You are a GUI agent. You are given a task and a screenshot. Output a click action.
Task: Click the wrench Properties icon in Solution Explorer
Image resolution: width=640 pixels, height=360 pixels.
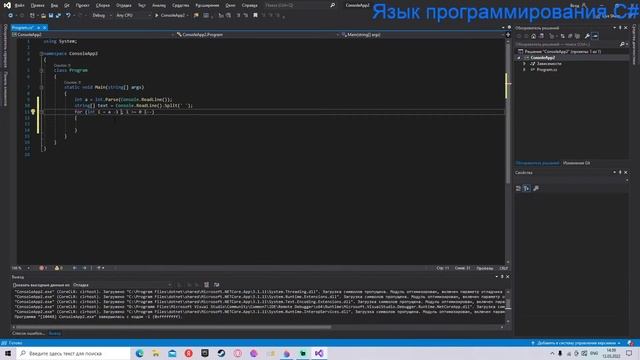coord(587,36)
